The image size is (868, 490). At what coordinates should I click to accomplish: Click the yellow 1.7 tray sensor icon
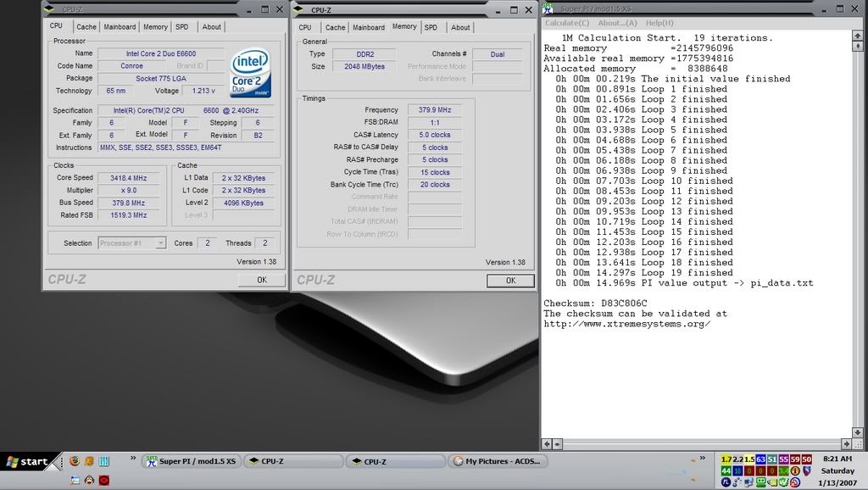726,459
